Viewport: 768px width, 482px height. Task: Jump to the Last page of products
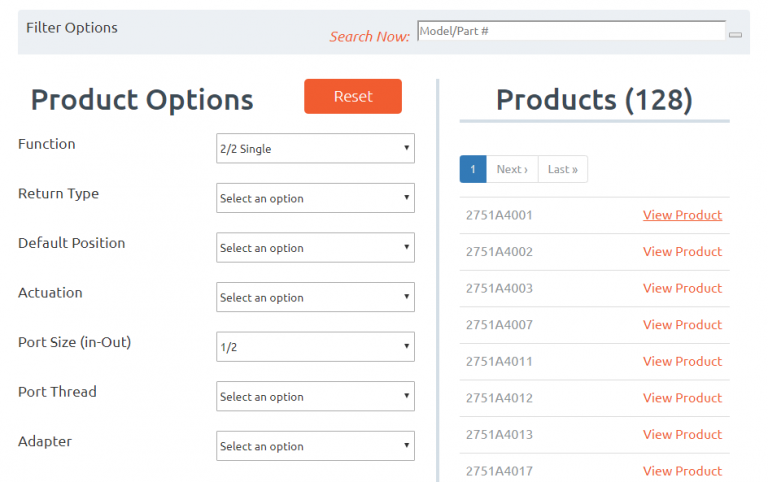coord(563,169)
